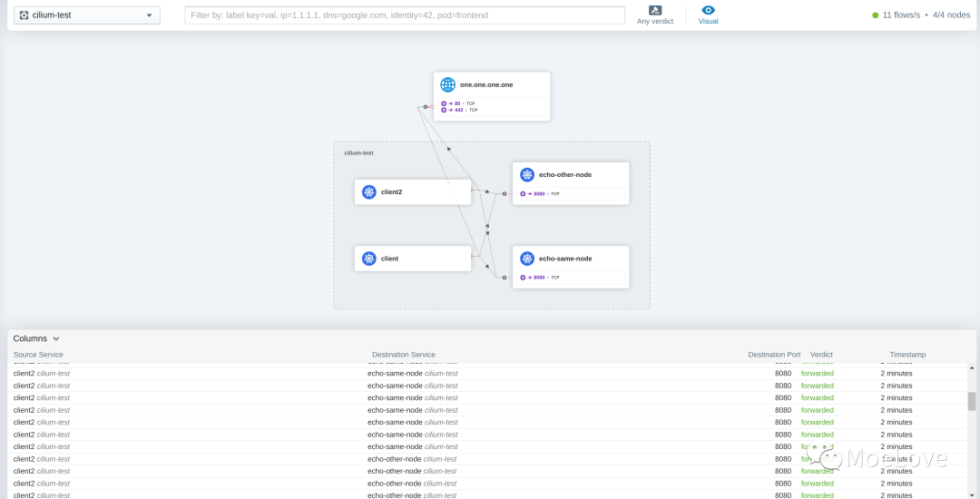Click the flows filter input field
This screenshot has width=980, height=499.
(405, 15)
